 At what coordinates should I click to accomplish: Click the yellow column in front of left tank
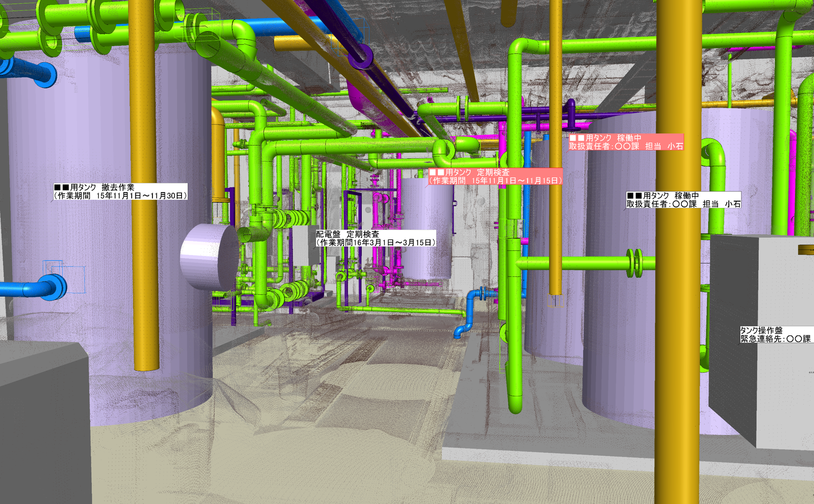[x=144, y=224]
